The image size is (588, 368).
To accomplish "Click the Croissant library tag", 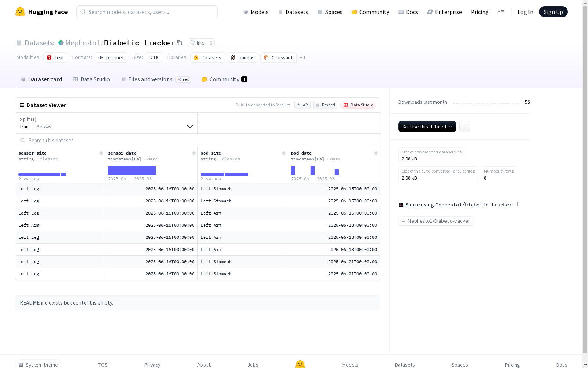I will tap(278, 57).
